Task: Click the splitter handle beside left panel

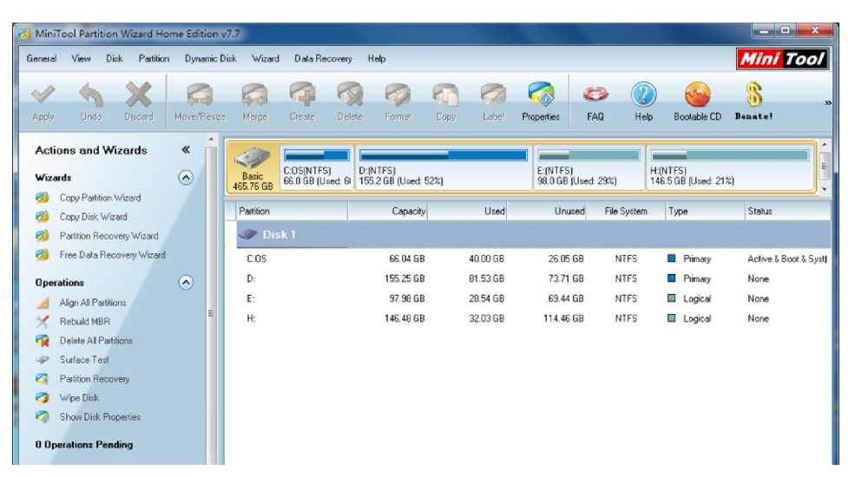Action: 211,313
